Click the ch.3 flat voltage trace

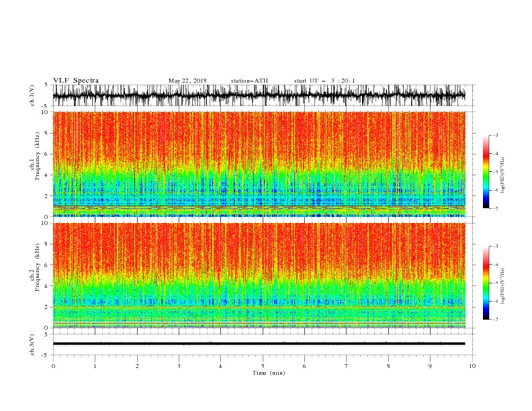tap(259, 344)
